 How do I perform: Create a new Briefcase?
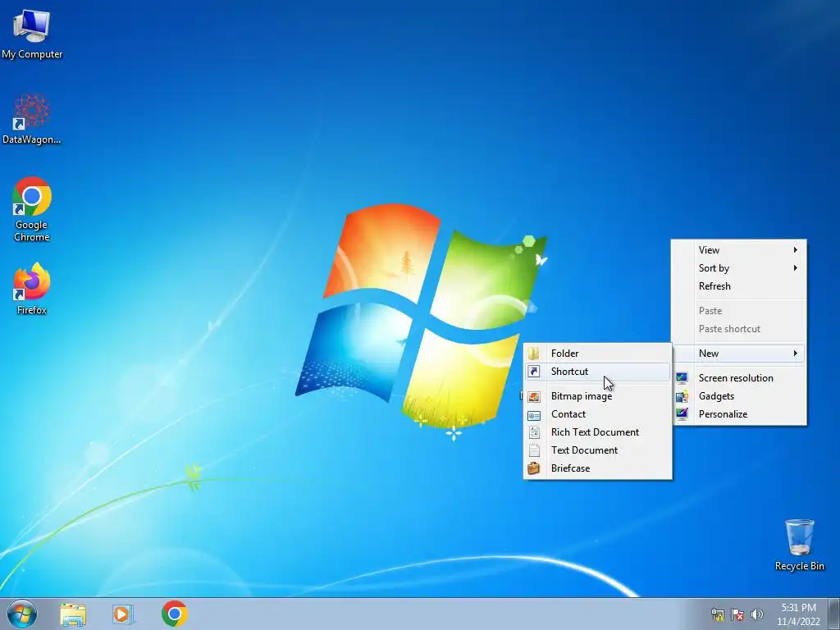(597, 468)
